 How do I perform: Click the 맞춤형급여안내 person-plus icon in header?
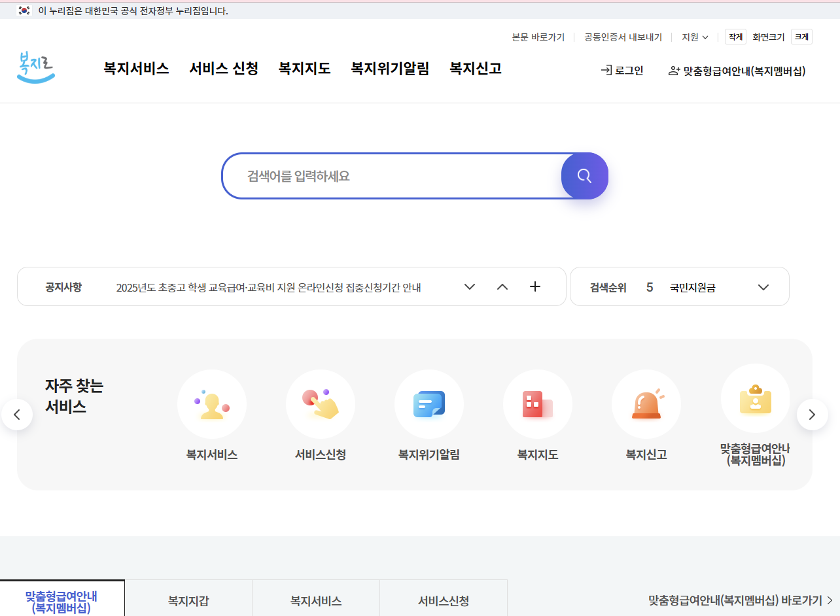(x=673, y=71)
